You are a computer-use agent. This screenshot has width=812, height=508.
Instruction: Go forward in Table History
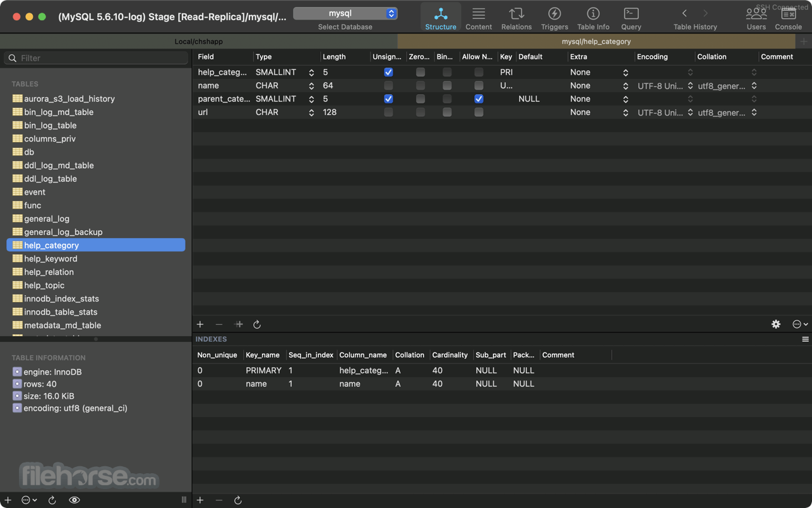click(x=706, y=13)
